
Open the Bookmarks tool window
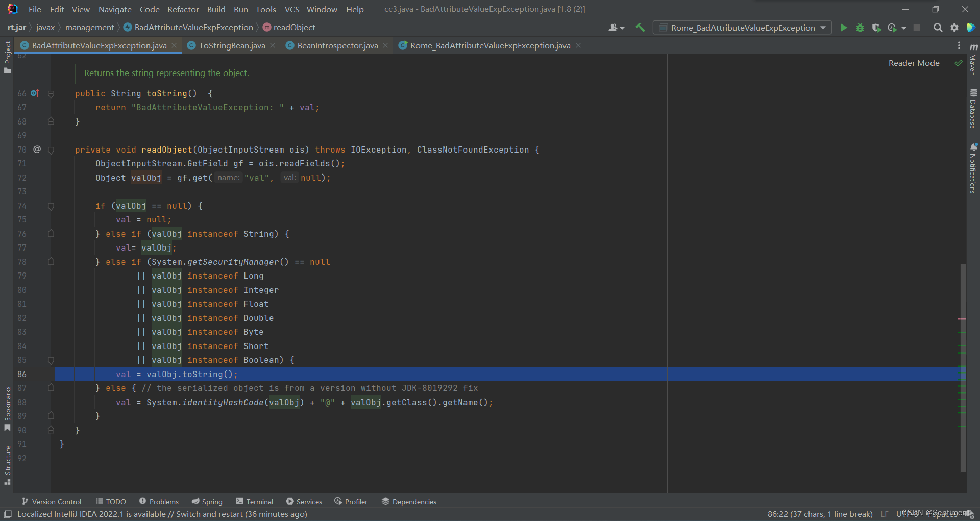7,408
